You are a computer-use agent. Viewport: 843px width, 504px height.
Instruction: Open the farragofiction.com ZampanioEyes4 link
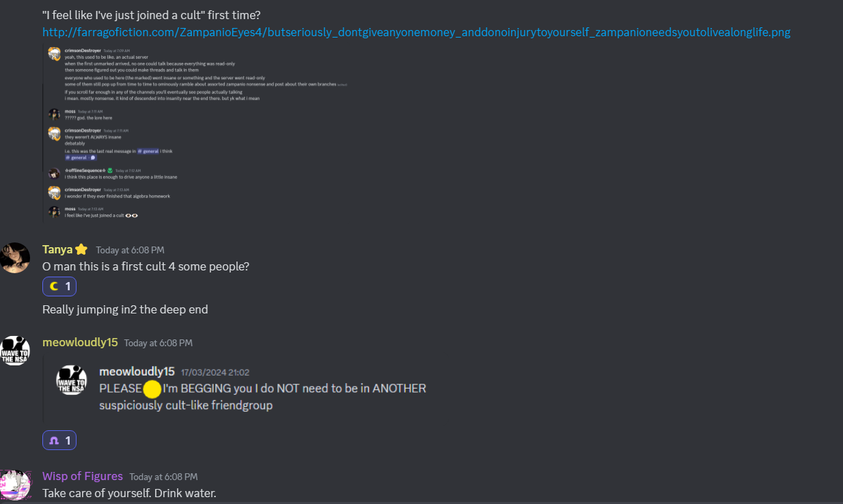(x=416, y=32)
